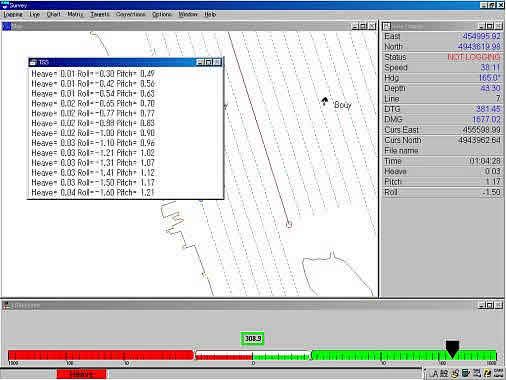Open the Line menu
This screenshot has height=380, width=506.
34,14
